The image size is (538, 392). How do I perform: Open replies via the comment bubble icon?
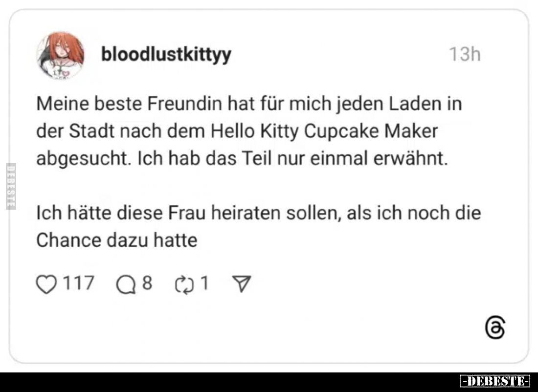(127, 283)
